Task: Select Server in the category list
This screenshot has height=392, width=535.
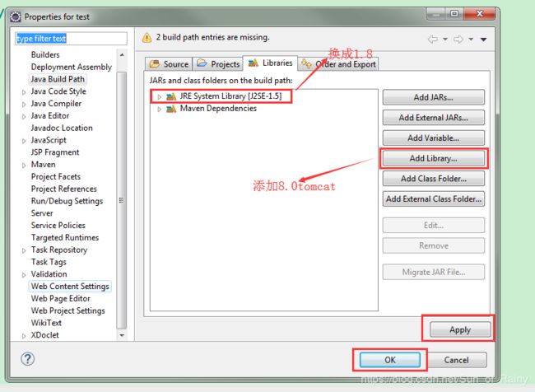Action: click(42, 213)
